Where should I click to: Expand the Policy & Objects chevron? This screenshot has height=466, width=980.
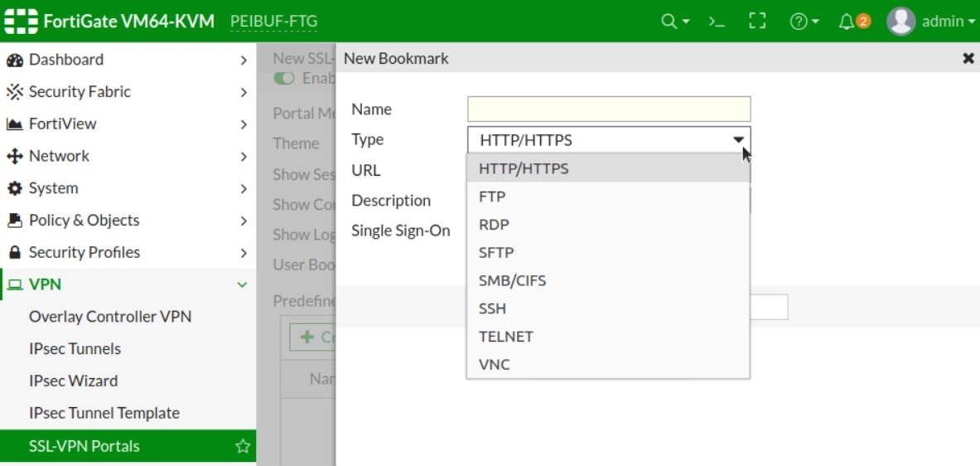(x=243, y=221)
